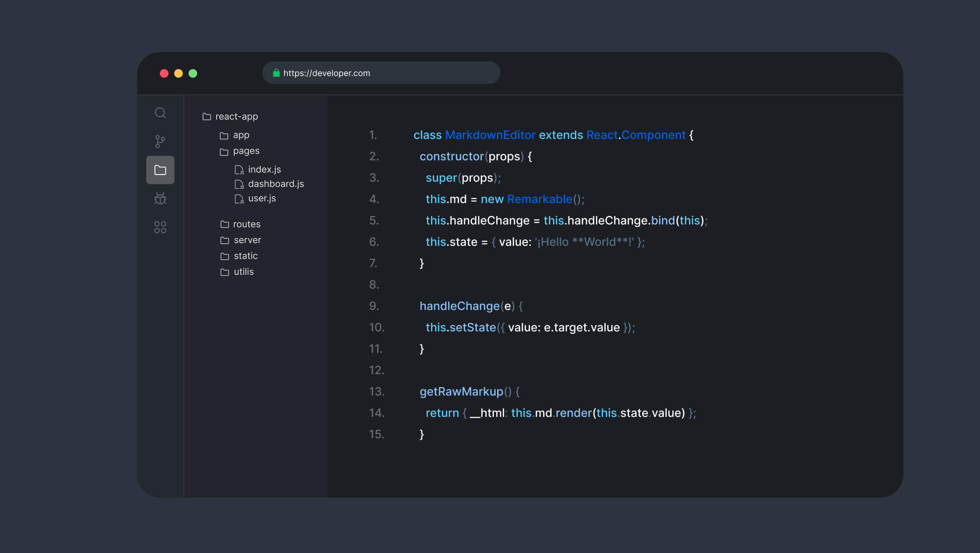
Task: Click the folder icon next to utilis
Action: [224, 272]
